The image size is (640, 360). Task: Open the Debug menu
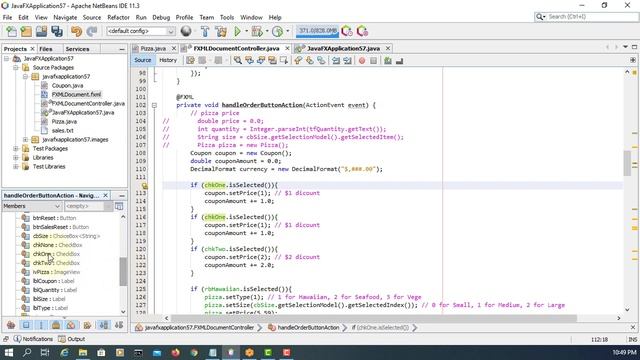coord(161,18)
